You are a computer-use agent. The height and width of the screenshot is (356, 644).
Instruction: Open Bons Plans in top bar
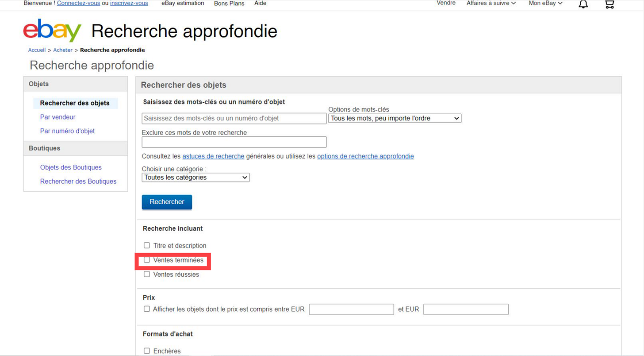(x=229, y=3)
